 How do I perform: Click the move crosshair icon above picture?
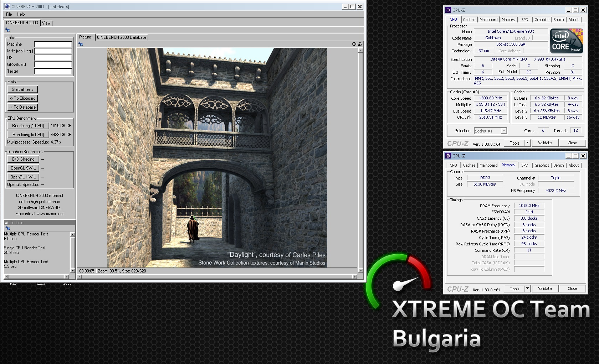tap(354, 44)
